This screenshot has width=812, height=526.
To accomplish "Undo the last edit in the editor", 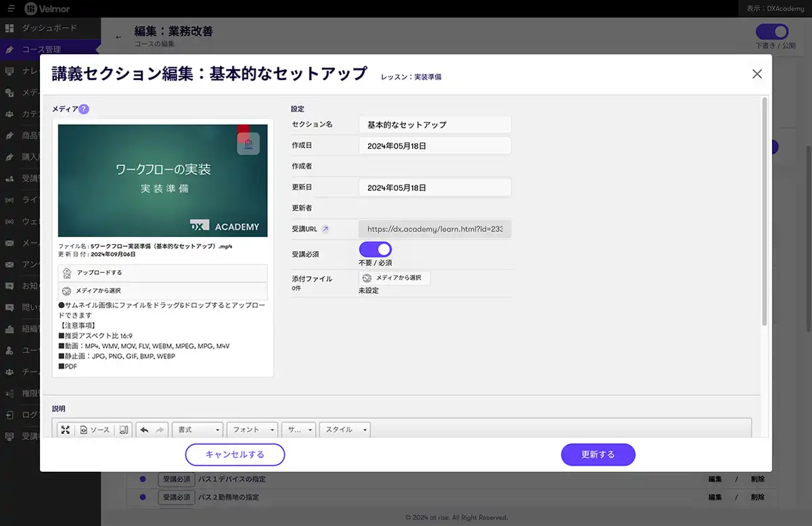I will [144, 430].
